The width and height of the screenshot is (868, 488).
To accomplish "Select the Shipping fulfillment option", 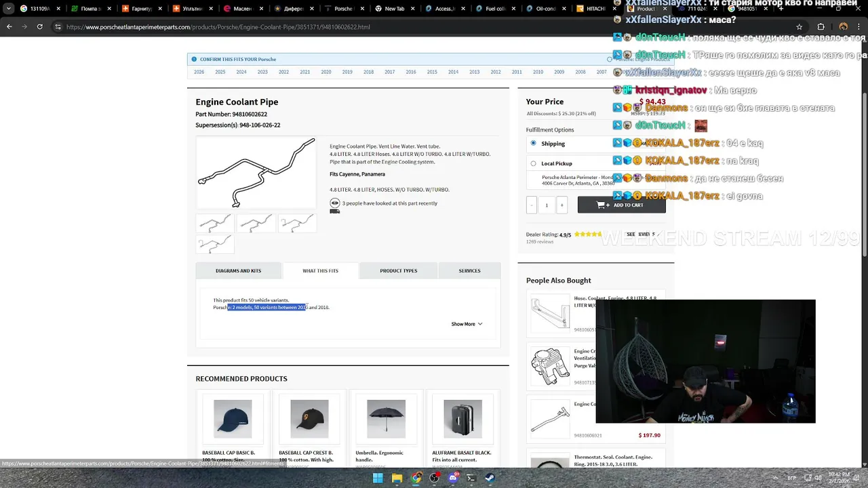I will (x=533, y=143).
